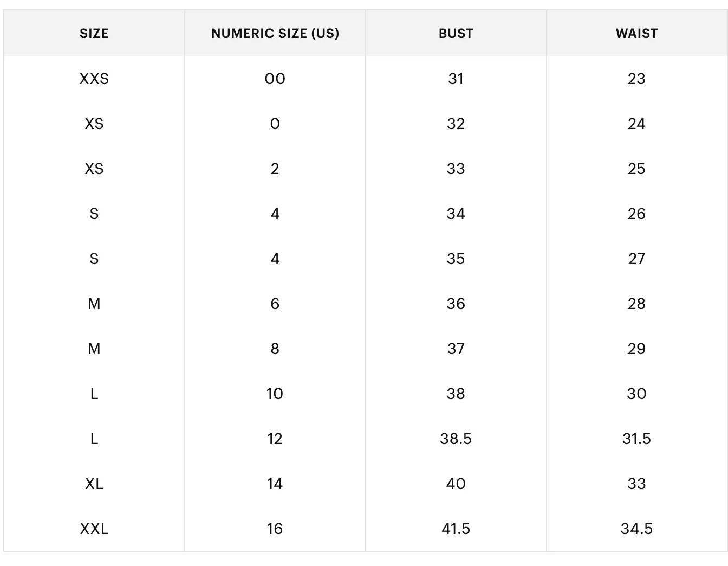
Task: Select the XXS size cell
Action: point(94,79)
